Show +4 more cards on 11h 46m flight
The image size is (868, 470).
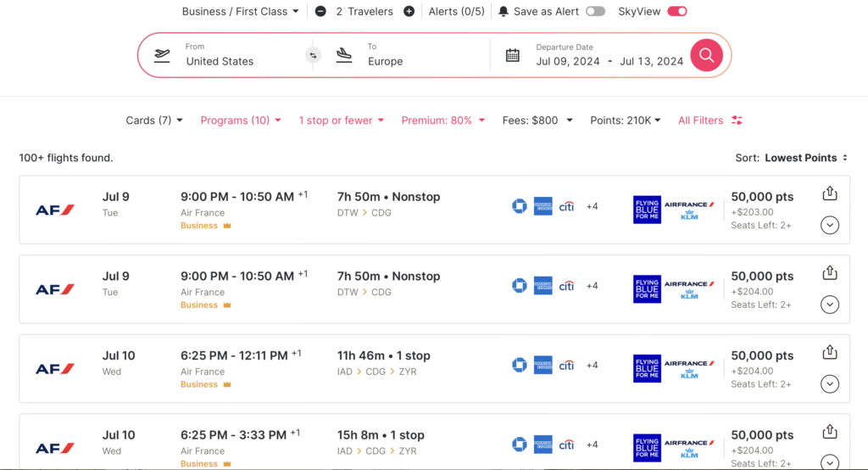pyautogui.click(x=593, y=365)
